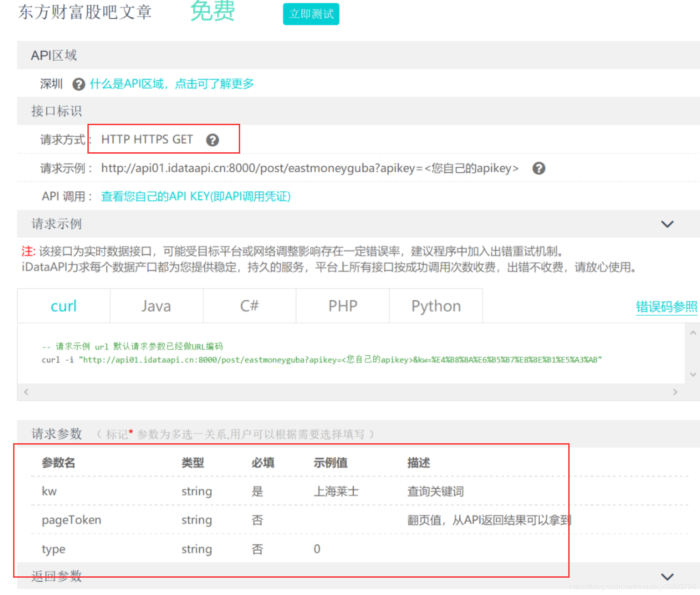Switch to the PHP tab
700x595 pixels.
point(343,306)
